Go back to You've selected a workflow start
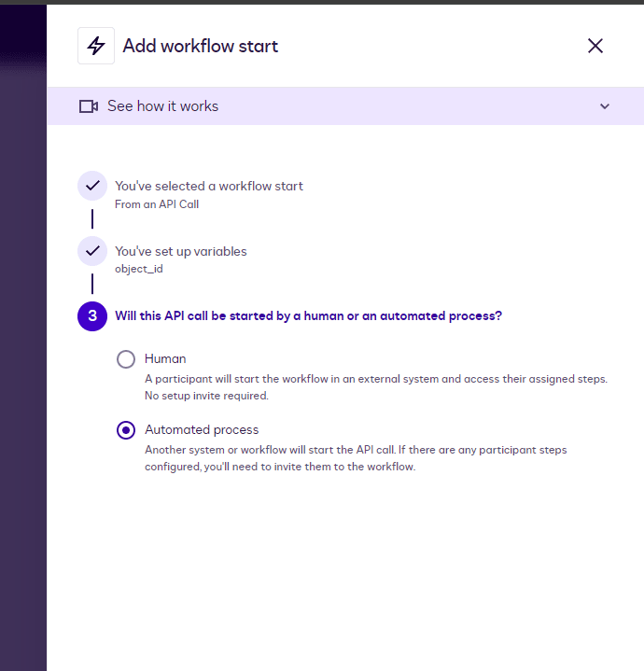This screenshot has height=671, width=644. coord(209,186)
